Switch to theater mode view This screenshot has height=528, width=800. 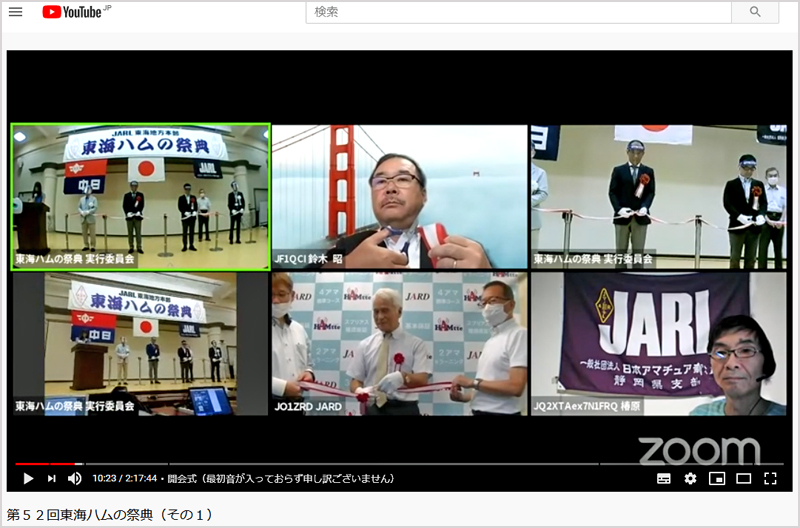click(x=743, y=479)
